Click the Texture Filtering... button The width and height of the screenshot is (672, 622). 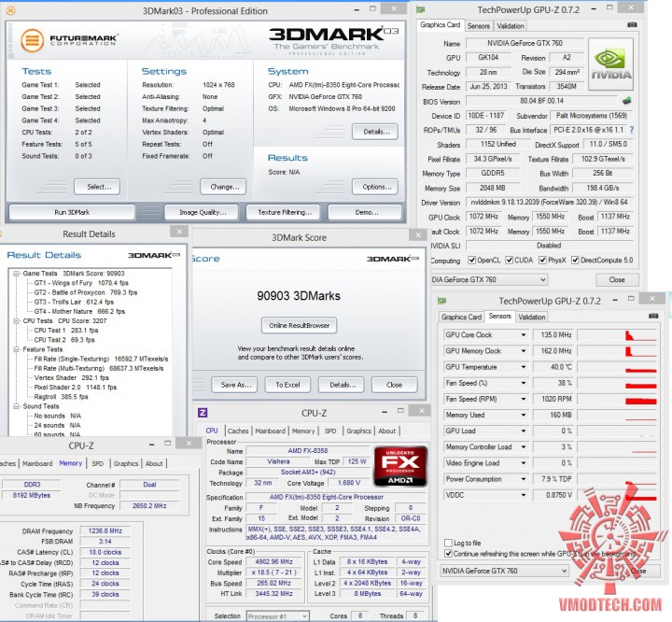[x=285, y=212]
